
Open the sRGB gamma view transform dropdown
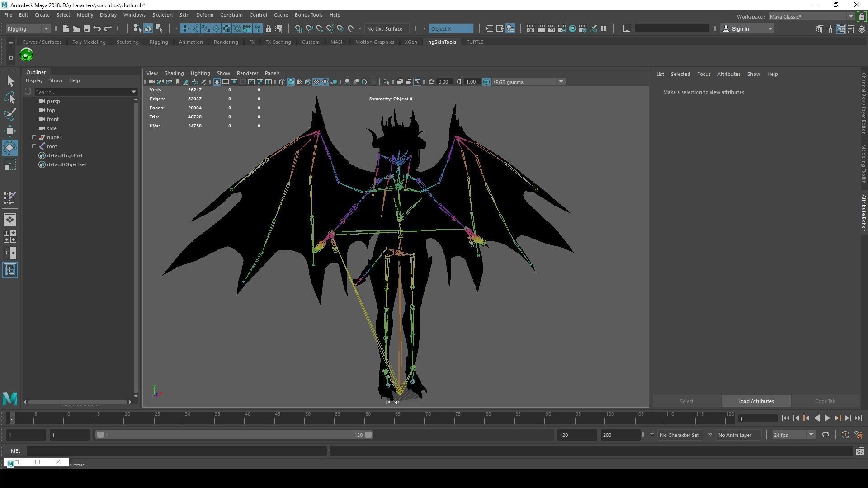pos(561,82)
